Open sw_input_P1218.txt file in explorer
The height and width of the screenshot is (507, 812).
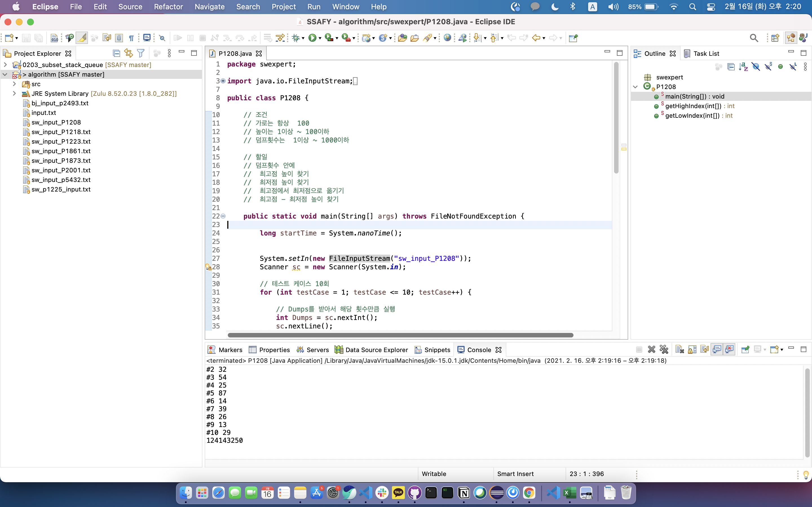[61, 132]
